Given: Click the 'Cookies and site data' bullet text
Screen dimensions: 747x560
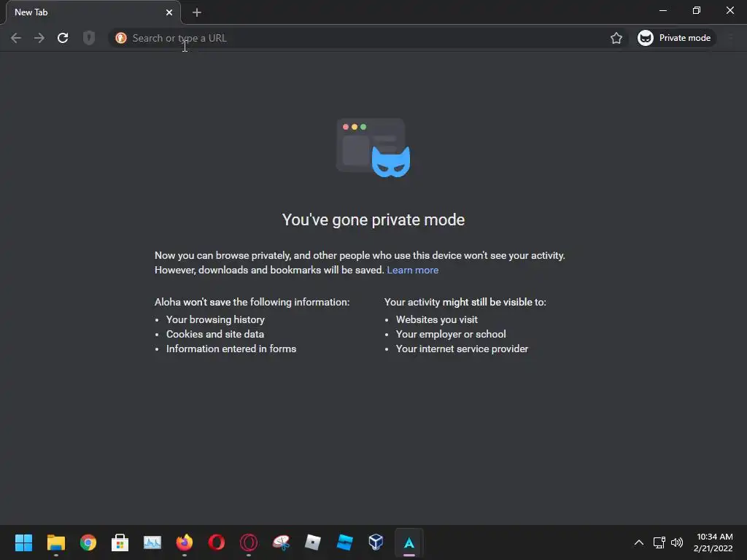Looking at the screenshot, I should (x=215, y=334).
